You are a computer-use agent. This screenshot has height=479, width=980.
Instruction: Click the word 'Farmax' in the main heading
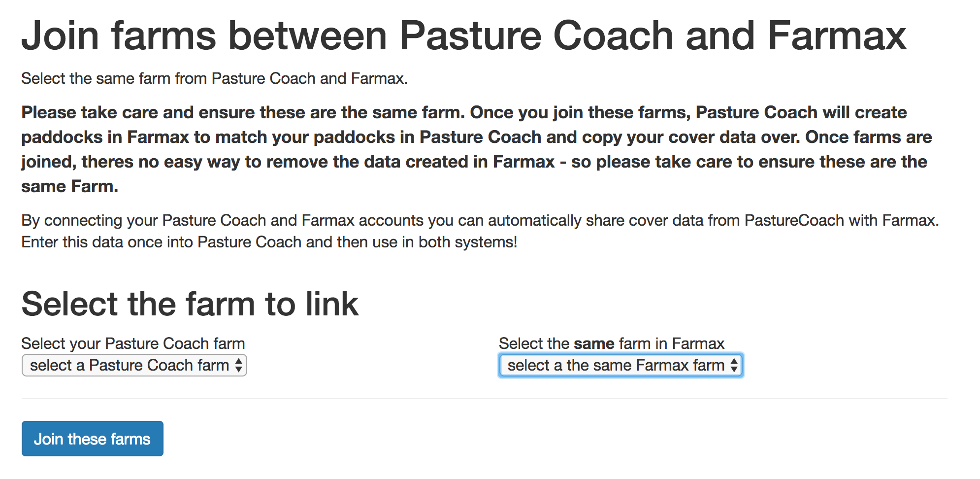[837, 35]
